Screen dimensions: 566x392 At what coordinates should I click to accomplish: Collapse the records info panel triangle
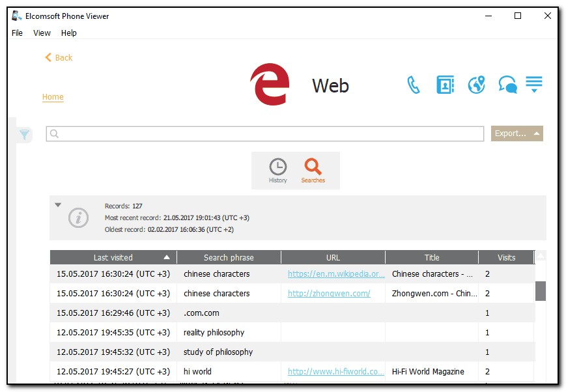coord(58,205)
